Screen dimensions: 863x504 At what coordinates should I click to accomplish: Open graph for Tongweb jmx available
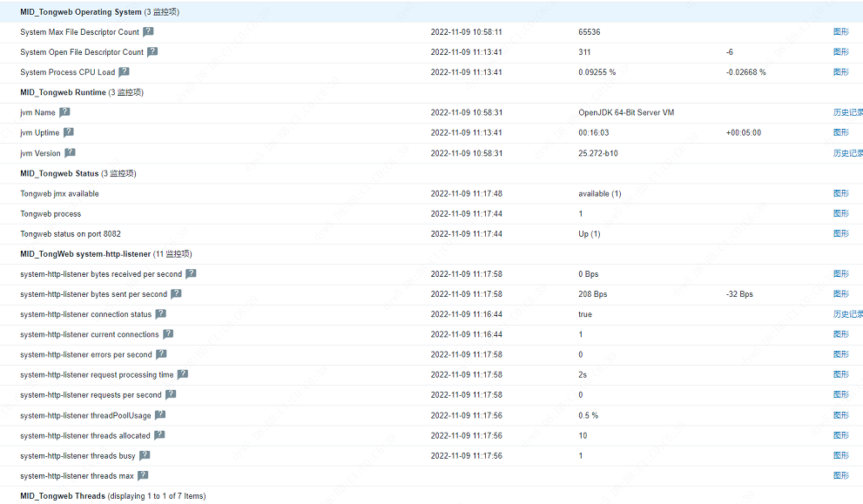[x=841, y=193]
